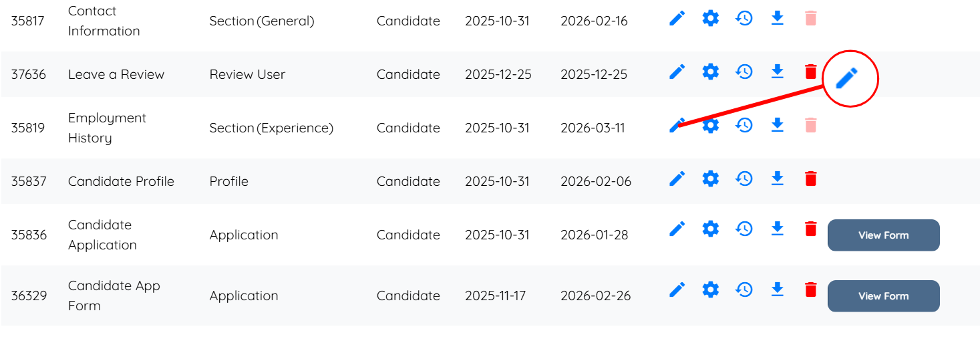Click View Form for Candidate Application
This screenshot has height=343, width=980.
click(883, 235)
